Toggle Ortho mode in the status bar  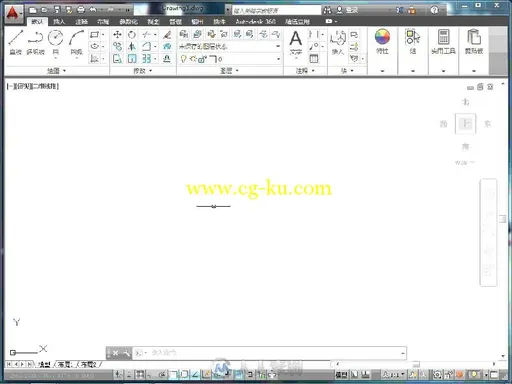pos(150,375)
